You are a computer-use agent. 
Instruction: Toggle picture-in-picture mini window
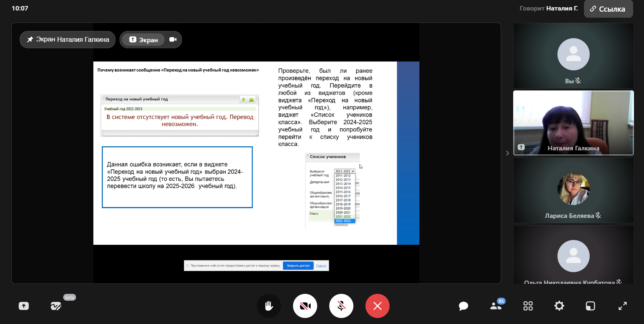click(590, 306)
